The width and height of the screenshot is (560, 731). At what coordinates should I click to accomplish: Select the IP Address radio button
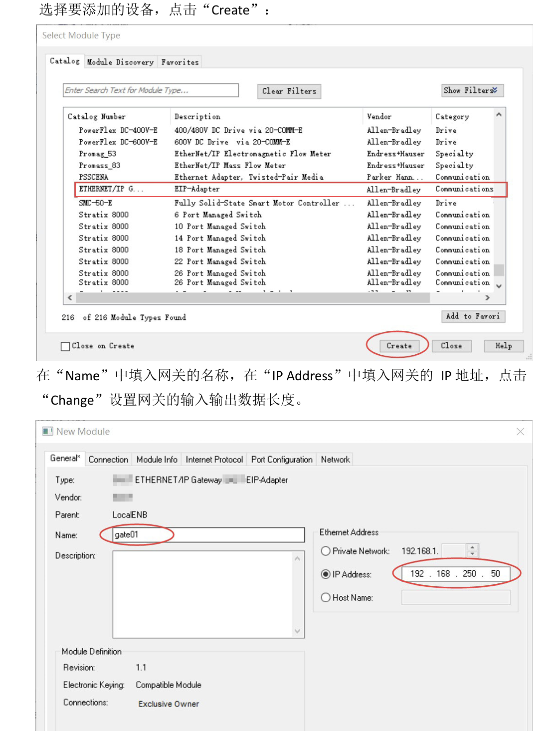click(x=326, y=574)
